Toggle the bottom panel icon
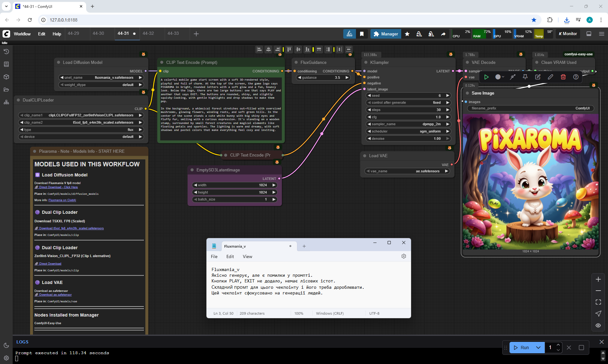This screenshot has width=608, height=364. pyautogui.click(x=589, y=34)
